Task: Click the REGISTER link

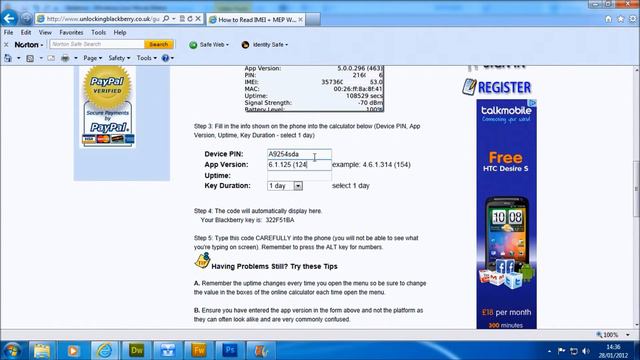Action: (x=497, y=87)
